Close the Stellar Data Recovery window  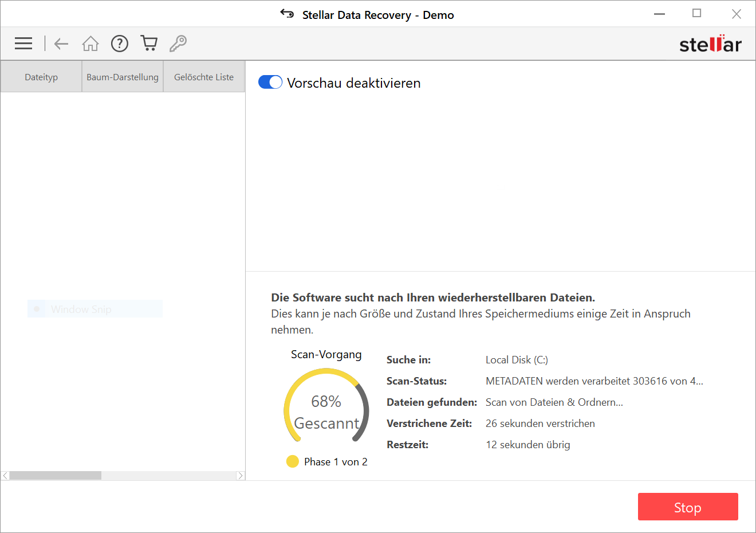tap(737, 14)
